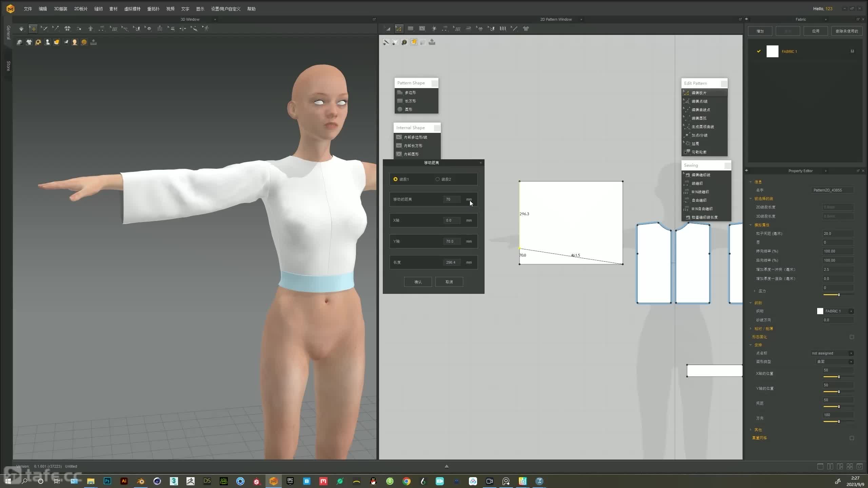
Task: Collapse the 信息 section
Action: tap(751, 182)
